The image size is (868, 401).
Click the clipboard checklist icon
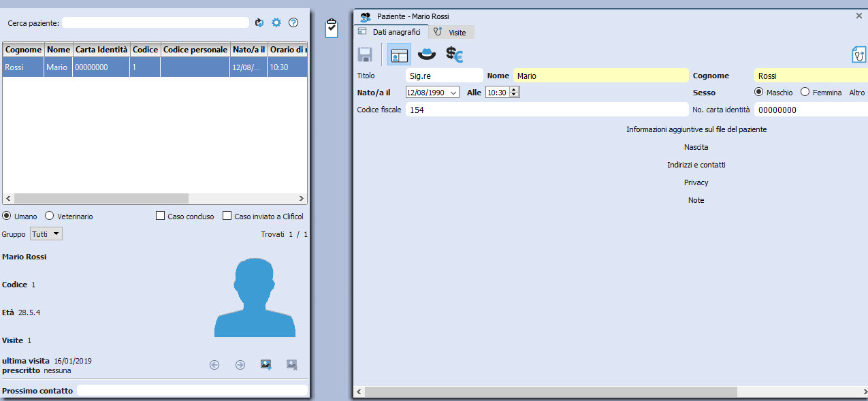click(332, 28)
